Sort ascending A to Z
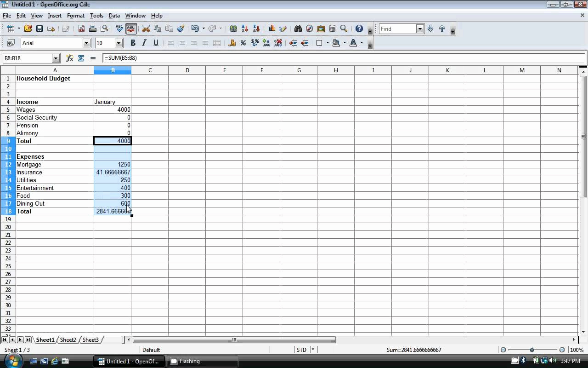 [245, 29]
